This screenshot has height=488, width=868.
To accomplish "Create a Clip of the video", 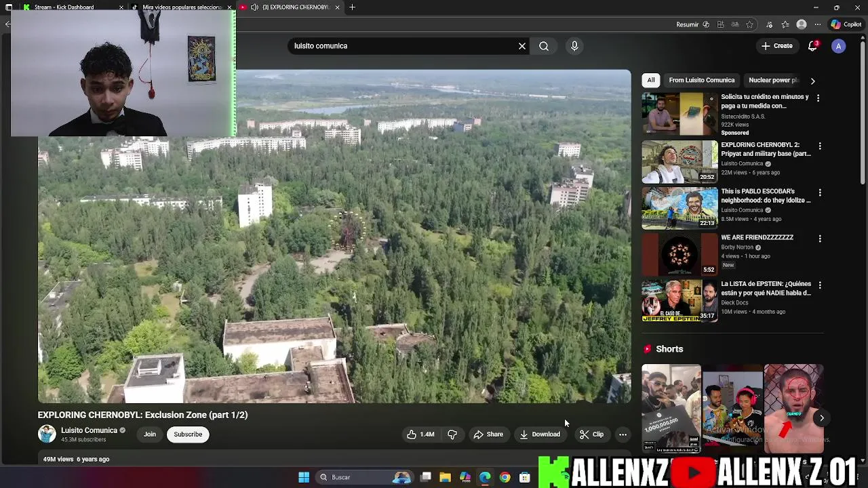I will point(591,434).
